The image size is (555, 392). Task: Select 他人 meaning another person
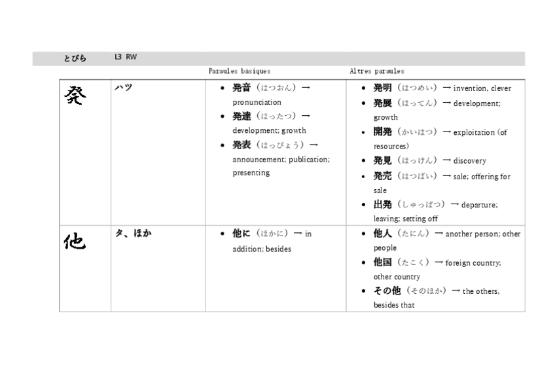click(x=382, y=234)
